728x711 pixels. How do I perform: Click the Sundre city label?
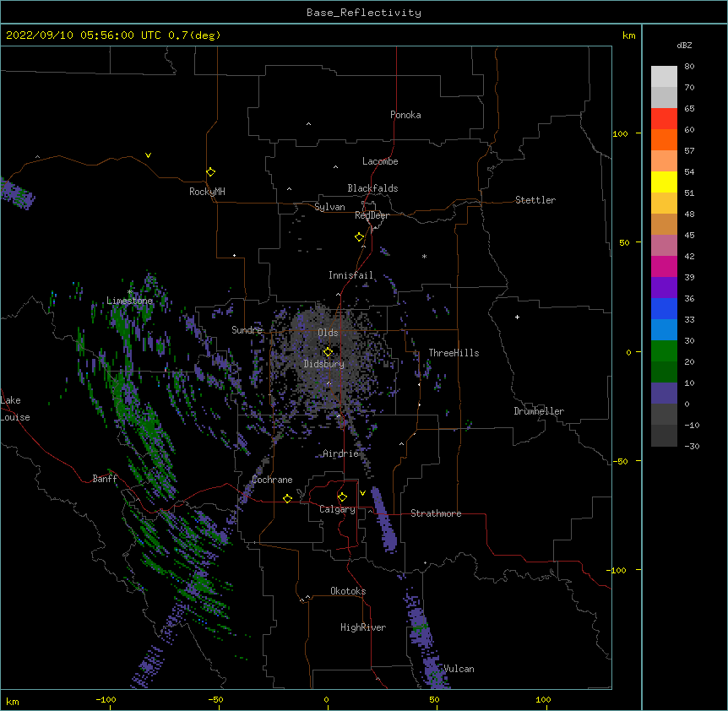click(x=247, y=330)
